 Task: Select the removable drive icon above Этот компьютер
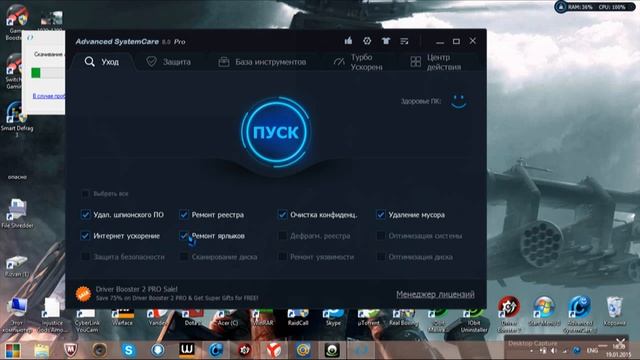pos(16,262)
